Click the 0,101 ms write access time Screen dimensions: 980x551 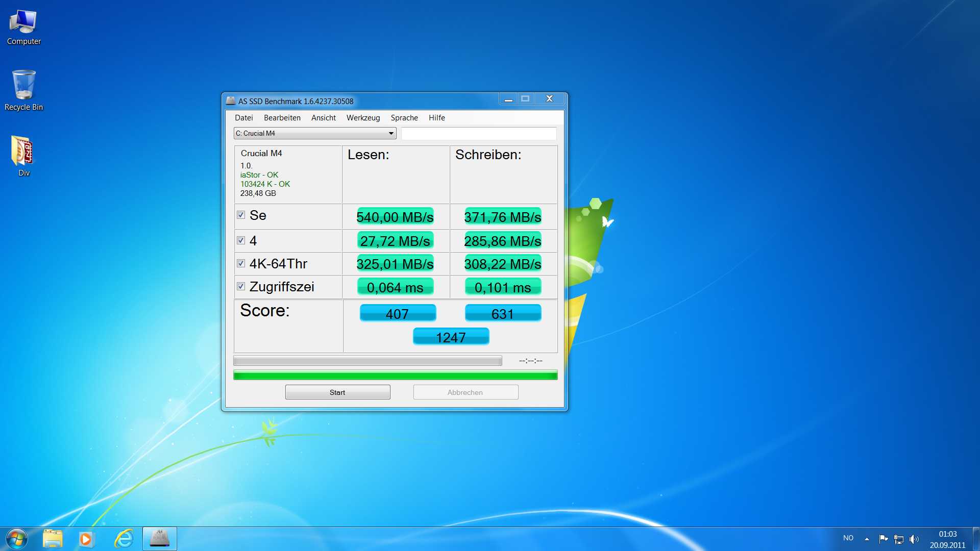pyautogui.click(x=503, y=287)
